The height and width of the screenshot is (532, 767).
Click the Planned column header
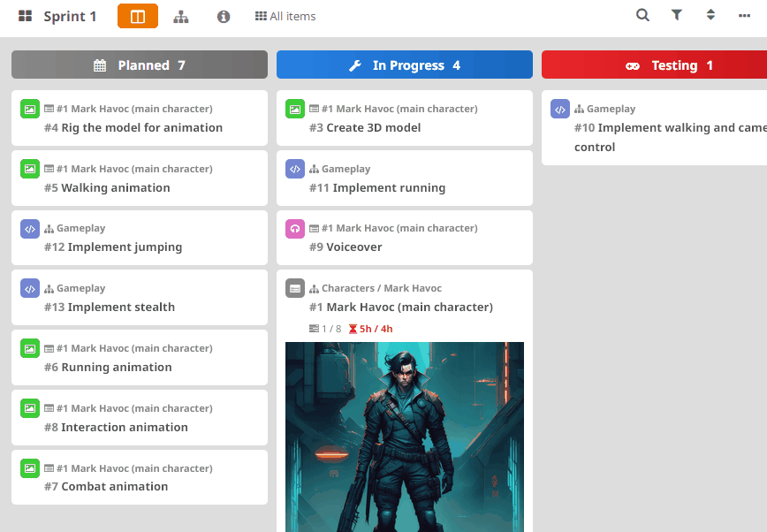140,65
